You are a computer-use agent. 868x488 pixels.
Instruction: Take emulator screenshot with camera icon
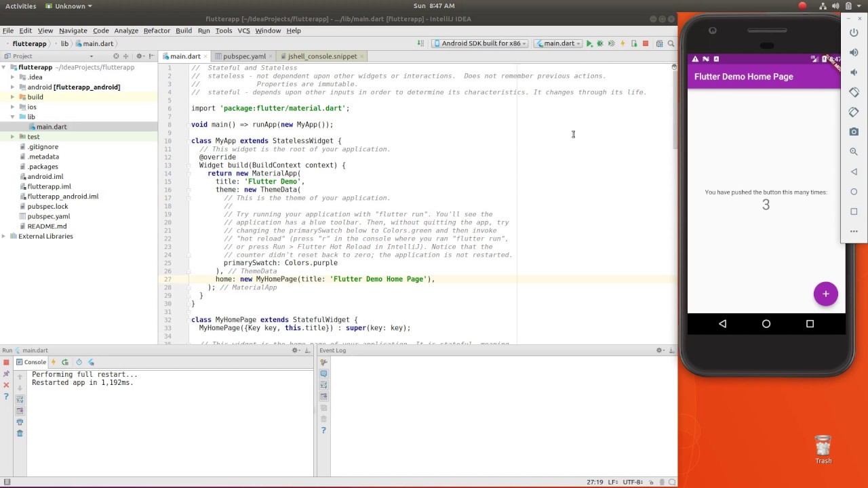(854, 131)
